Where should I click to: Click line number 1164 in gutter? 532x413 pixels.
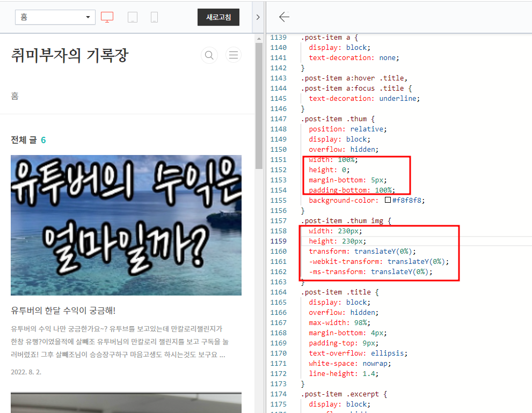(x=278, y=292)
